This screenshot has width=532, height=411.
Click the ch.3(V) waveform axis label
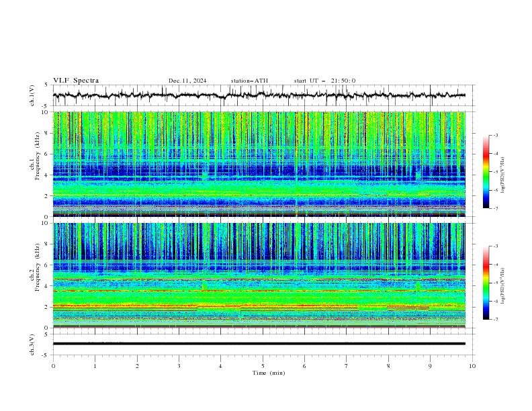point(32,345)
